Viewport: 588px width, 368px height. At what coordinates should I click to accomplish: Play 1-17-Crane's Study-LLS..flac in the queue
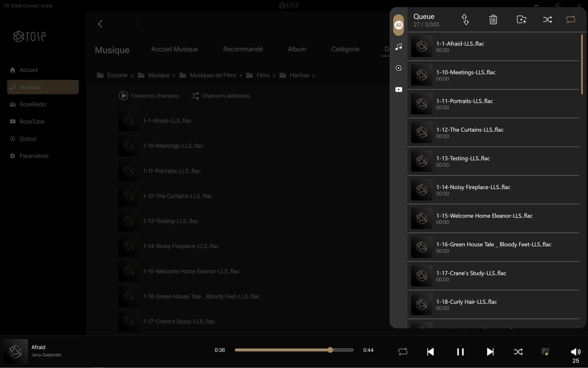coord(493,276)
